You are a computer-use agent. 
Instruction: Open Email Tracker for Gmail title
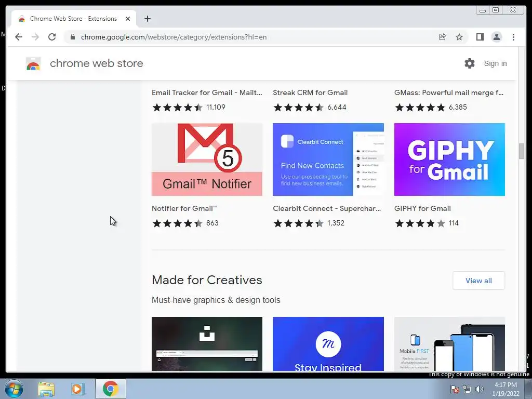point(207,92)
